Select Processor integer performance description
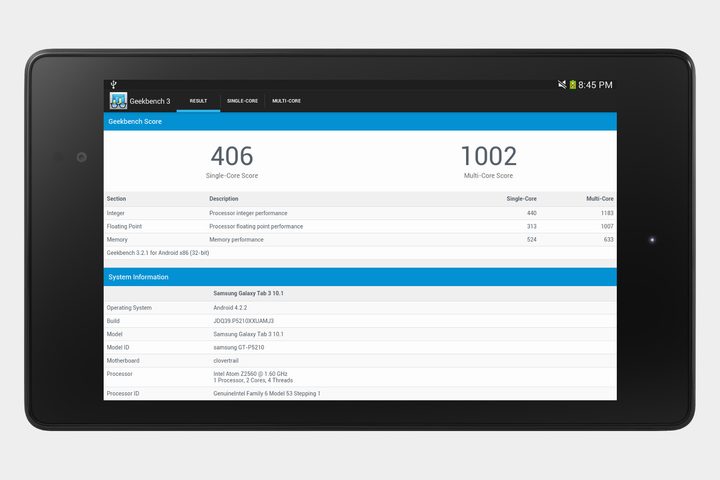The height and width of the screenshot is (480, 720). click(x=248, y=213)
